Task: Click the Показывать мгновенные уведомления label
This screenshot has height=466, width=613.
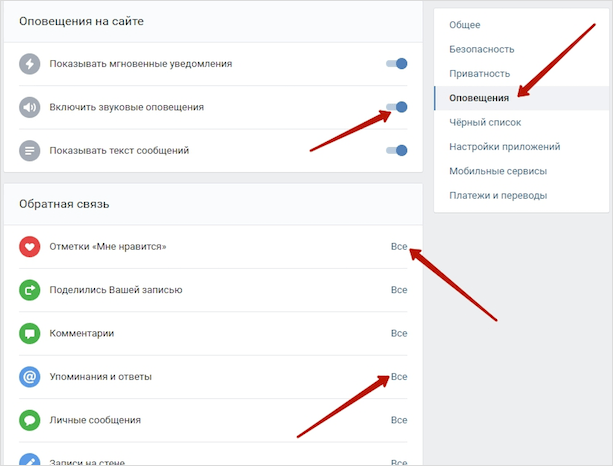Action: pyautogui.click(x=141, y=64)
